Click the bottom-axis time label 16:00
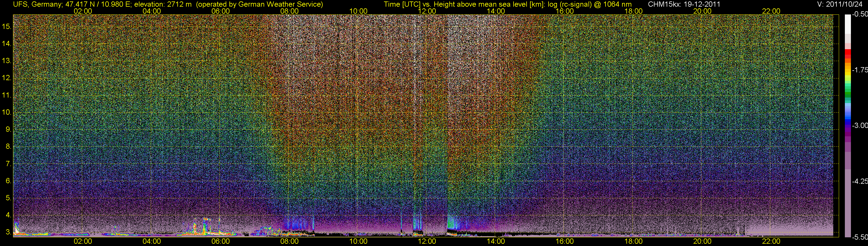Image resolution: width=868 pixels, height=246 pixels. tap(565, 241)
